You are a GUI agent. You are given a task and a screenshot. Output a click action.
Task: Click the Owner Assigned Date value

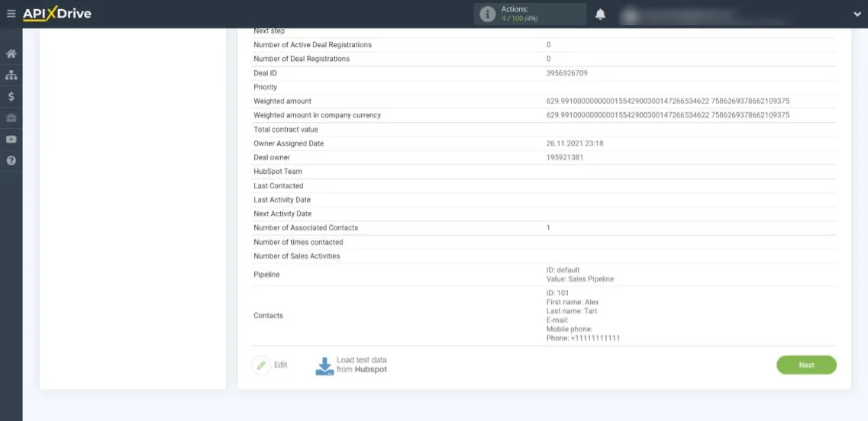pos(579,143)
